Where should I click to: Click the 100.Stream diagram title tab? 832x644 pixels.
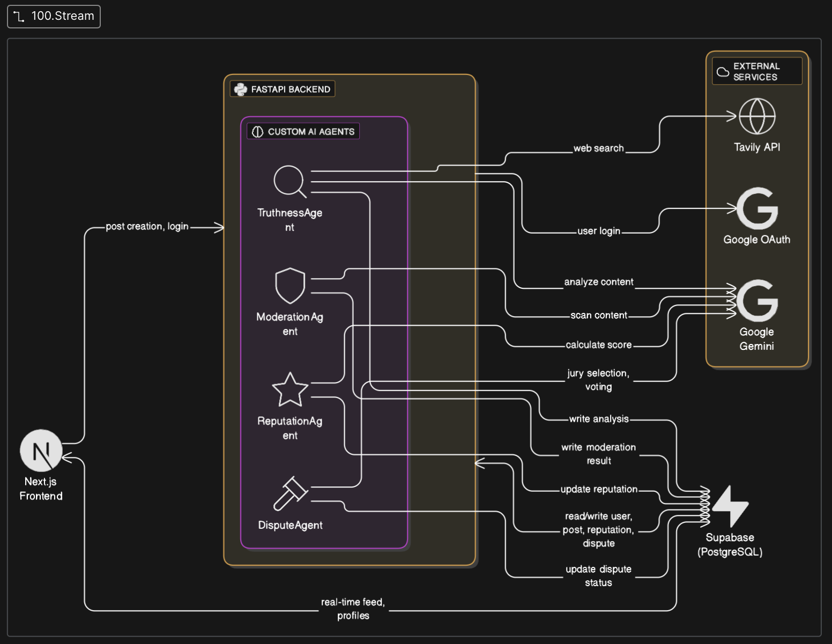[x=54, y=16]
